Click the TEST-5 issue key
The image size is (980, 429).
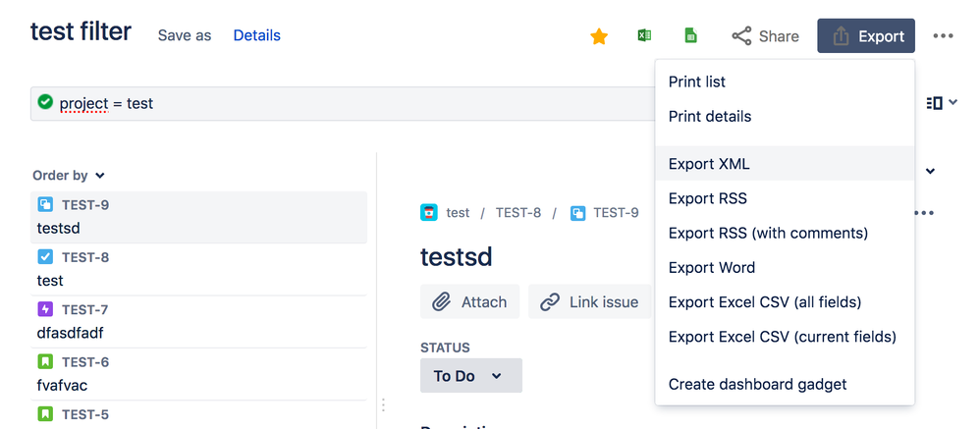coord(85,414)
